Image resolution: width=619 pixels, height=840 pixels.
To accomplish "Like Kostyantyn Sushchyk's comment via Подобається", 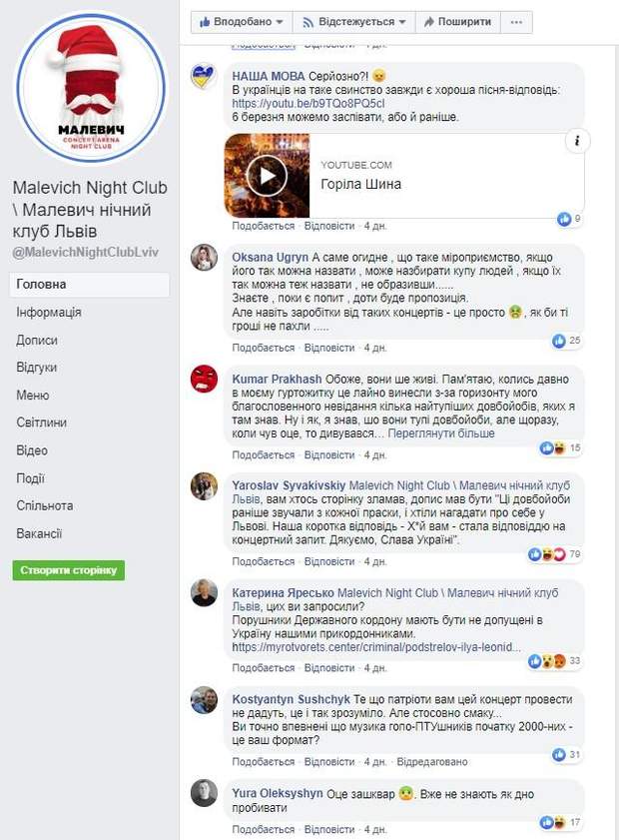I will (x=263, y=762).
